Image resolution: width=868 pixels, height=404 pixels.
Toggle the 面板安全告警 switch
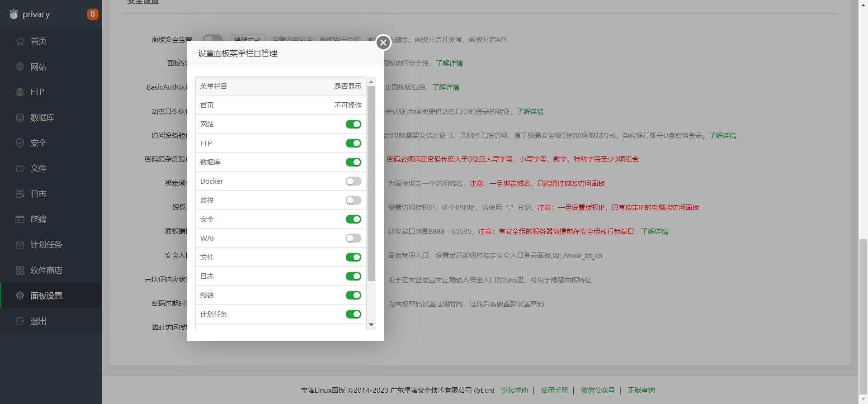point(212,38)
